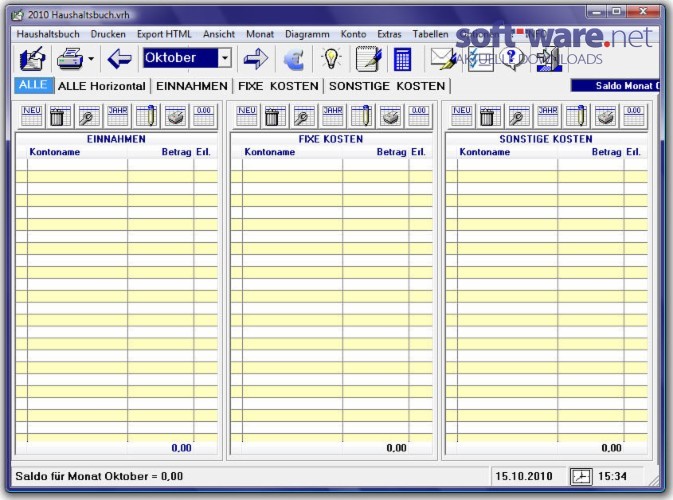Screen dimensions: 673x500
Task: Click the clock icon in the status bar
Action: (x=581, y=476)
